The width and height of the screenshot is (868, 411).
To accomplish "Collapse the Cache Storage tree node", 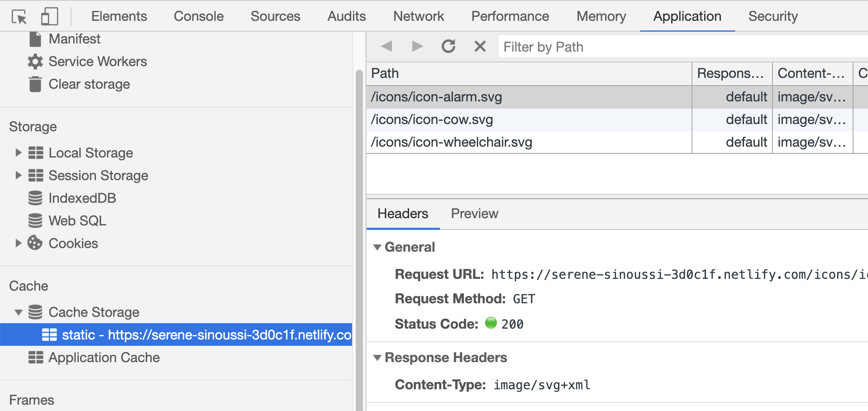I will 19,312.
